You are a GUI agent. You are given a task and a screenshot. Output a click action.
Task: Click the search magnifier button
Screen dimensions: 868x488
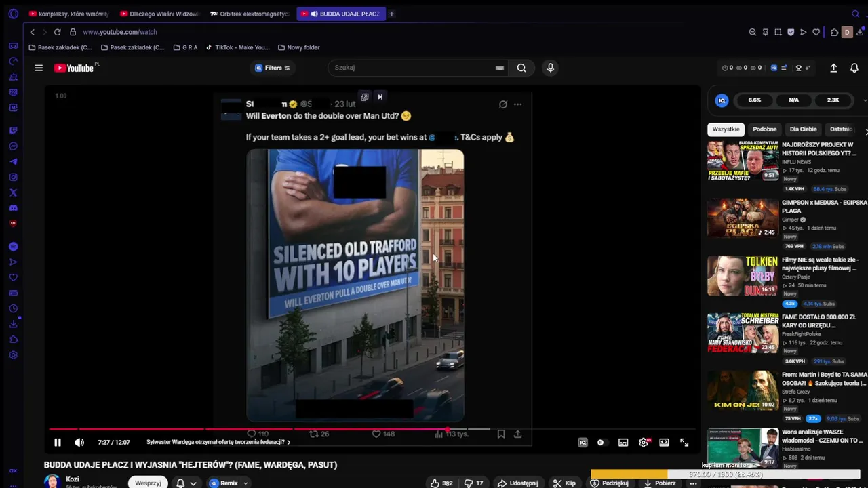pos(521,68)
